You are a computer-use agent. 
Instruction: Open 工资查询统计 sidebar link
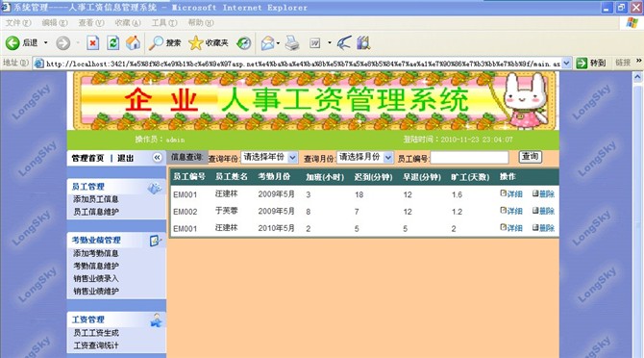(96, 345)
